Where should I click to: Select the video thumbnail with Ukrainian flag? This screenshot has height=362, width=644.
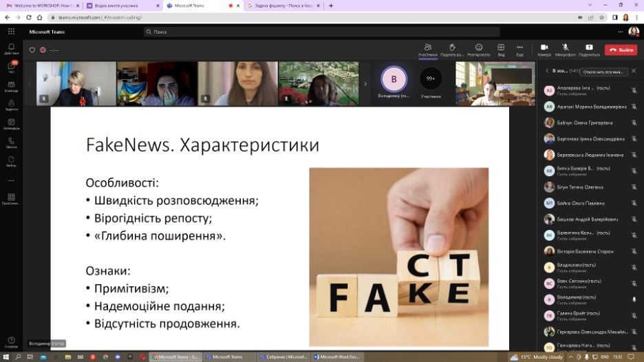pos(157,84)
